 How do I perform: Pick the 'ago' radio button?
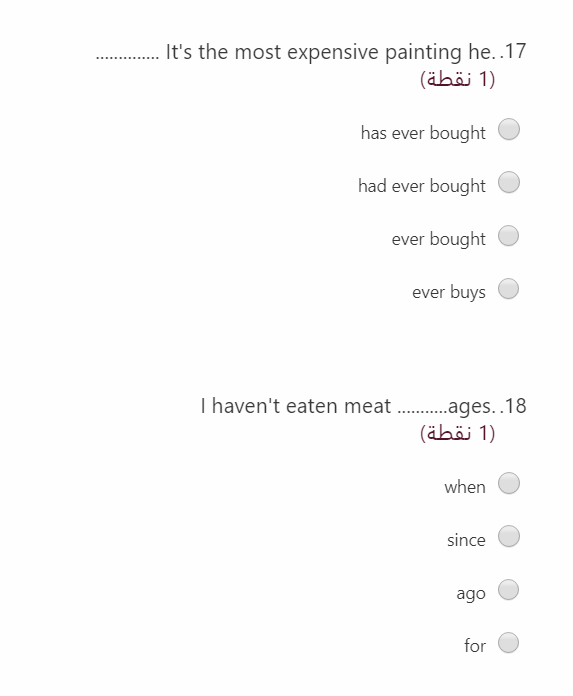pos(509,589)
